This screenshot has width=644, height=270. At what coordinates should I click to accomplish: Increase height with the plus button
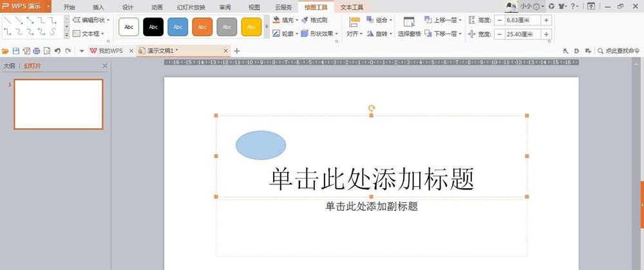[546, 20]
